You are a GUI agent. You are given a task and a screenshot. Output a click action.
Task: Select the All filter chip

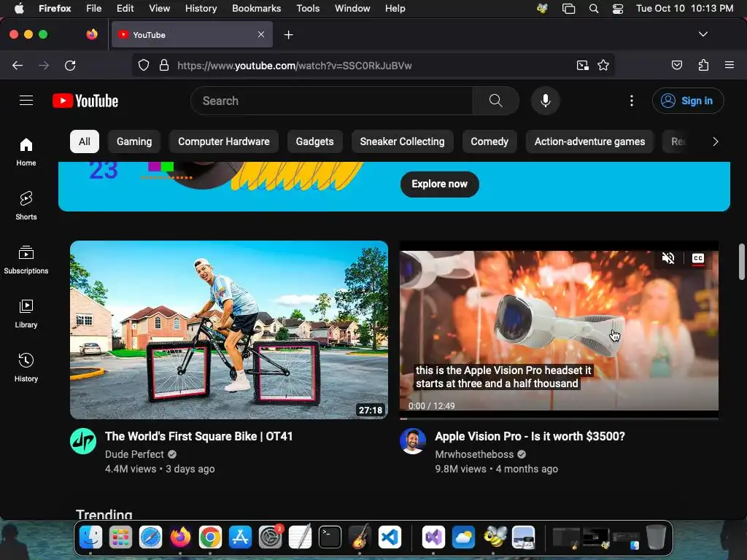(x=85, y=141)
